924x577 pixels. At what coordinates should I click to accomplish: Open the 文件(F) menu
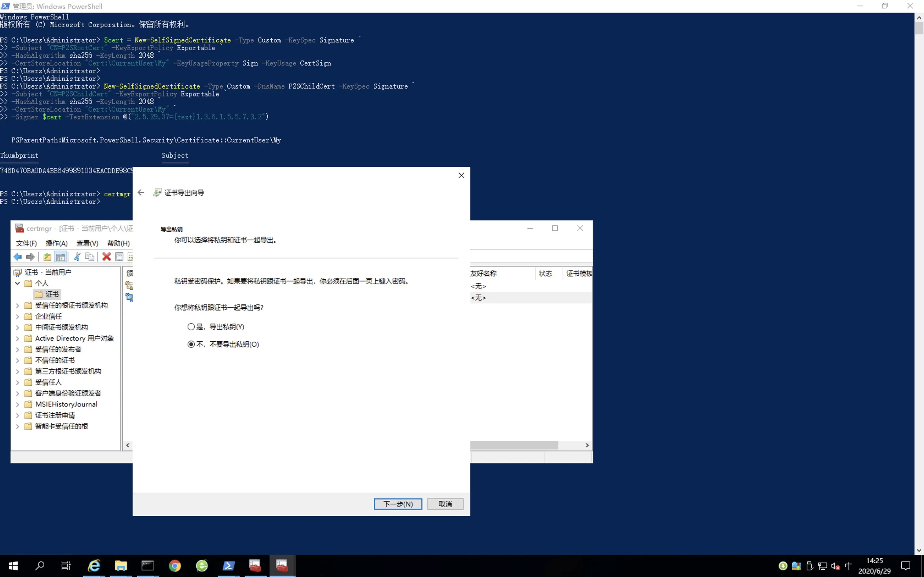coord(26,243)
